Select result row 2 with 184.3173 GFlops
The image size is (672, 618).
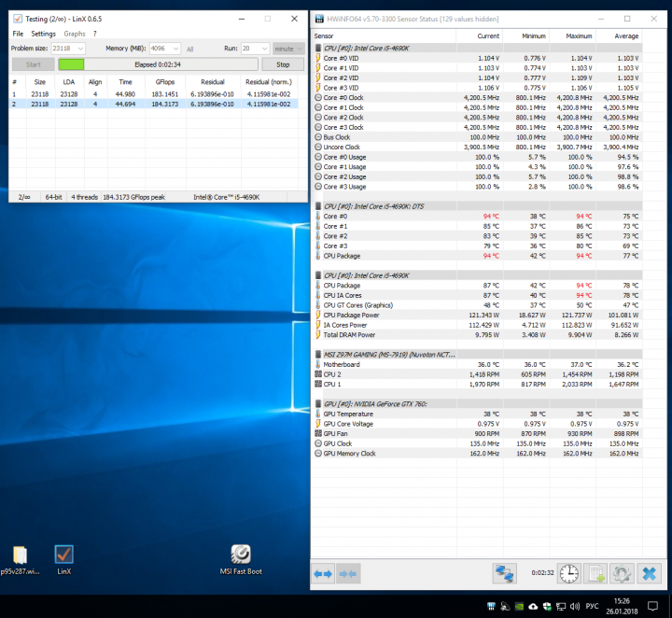[x=153, y=104]
